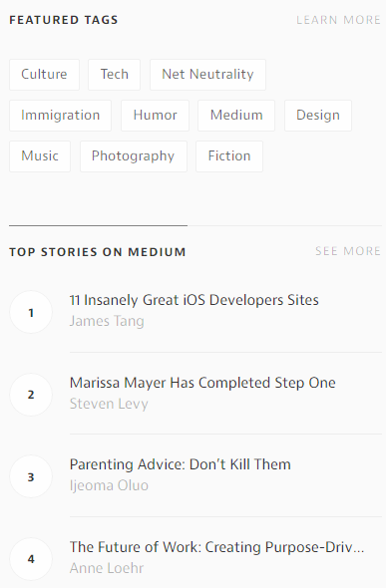Open story 11 Insanely Great iOS Developers Sites
Viewport: 386px width, 588px height.
[193, 300]
